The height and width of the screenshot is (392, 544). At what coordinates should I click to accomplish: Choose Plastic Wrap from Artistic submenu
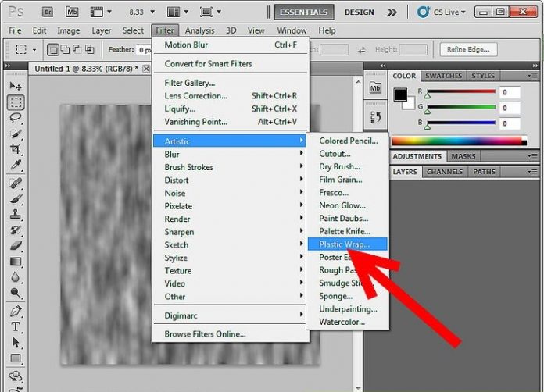tap(345, 244)
